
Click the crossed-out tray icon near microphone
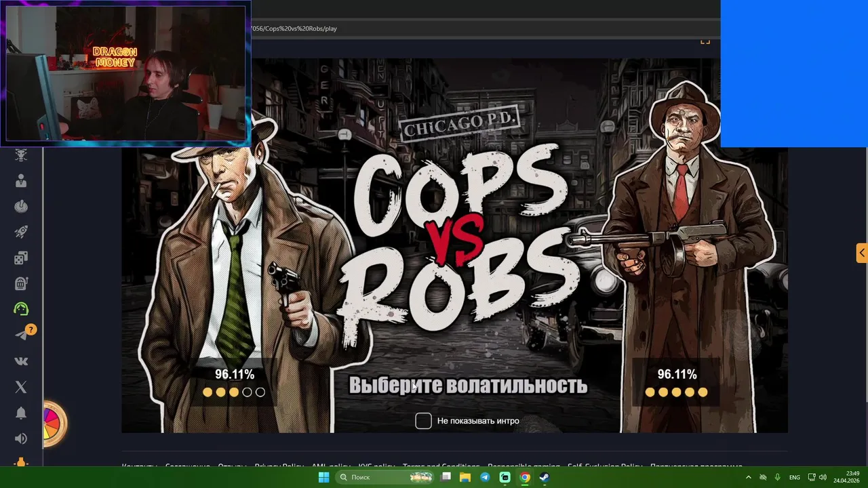pos(763,477)
